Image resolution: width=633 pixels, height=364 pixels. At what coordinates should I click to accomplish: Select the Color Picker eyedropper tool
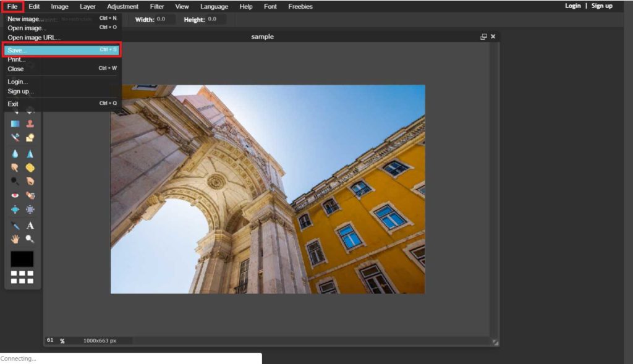point(15,226)
